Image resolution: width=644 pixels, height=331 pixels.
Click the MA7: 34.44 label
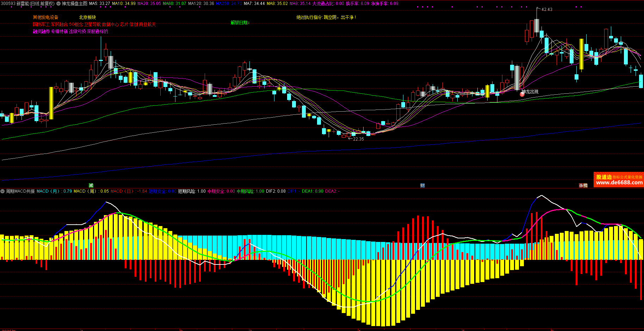[254, 4]
